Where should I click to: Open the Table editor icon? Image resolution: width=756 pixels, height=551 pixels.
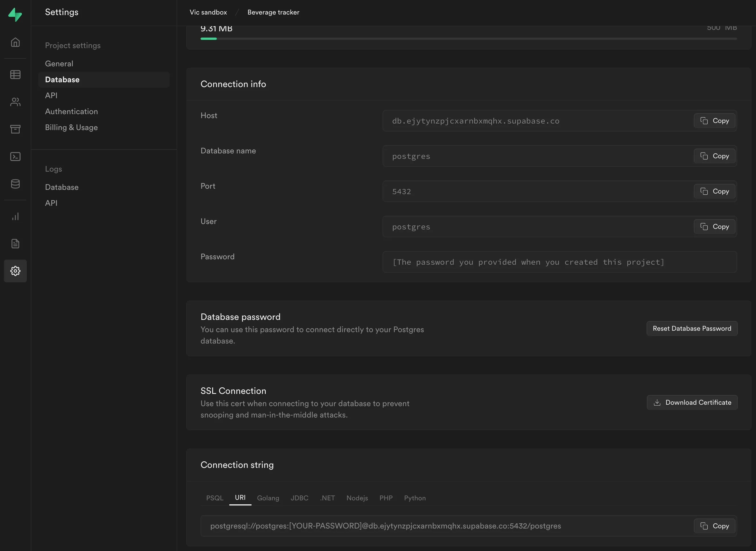pyautogui.click(x=15, y=74)
